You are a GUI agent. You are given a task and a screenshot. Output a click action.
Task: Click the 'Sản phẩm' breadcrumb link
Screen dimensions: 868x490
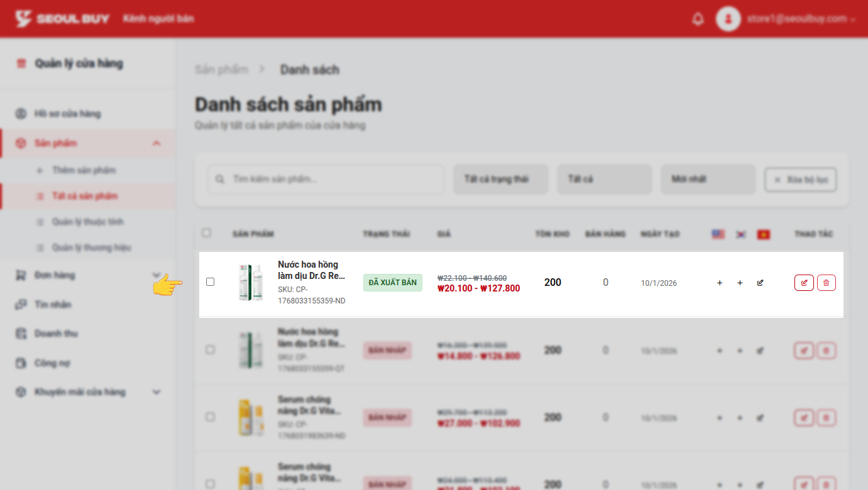point(221,70)
